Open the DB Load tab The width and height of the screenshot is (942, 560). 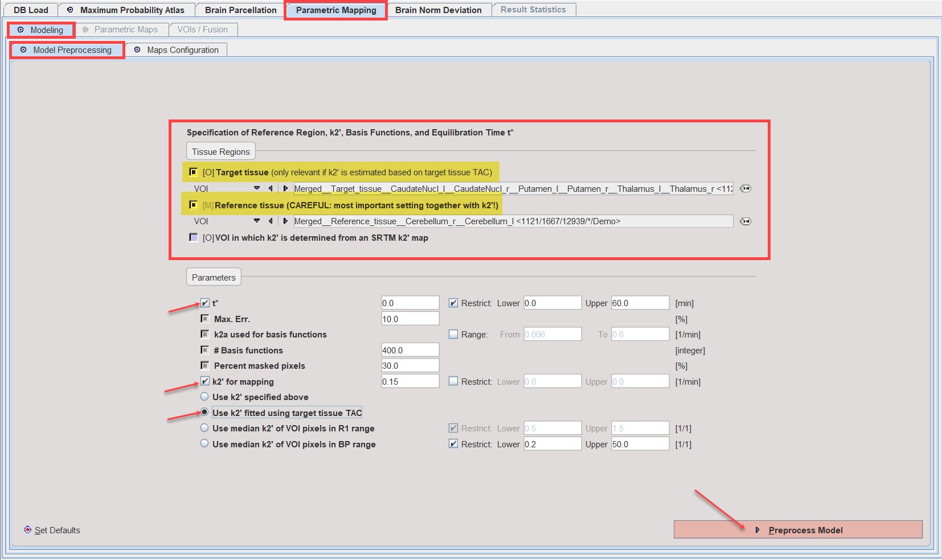pos(31,10)
